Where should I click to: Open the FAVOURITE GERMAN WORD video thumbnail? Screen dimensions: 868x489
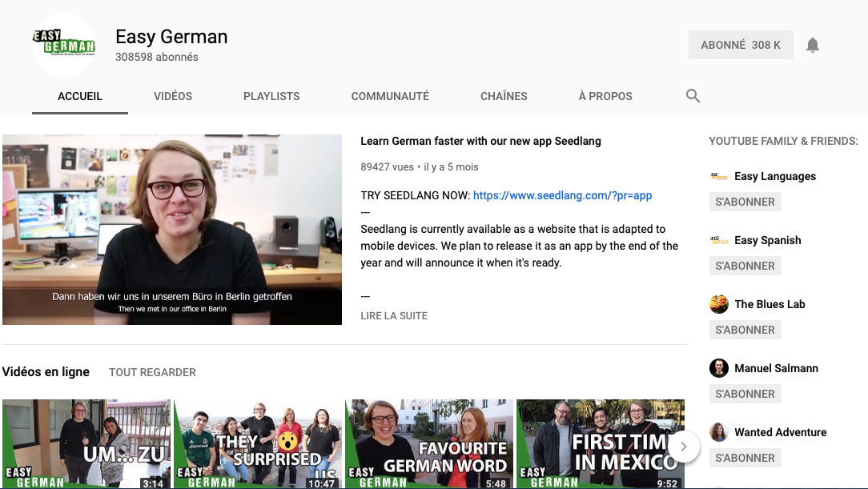pos(429,443)
